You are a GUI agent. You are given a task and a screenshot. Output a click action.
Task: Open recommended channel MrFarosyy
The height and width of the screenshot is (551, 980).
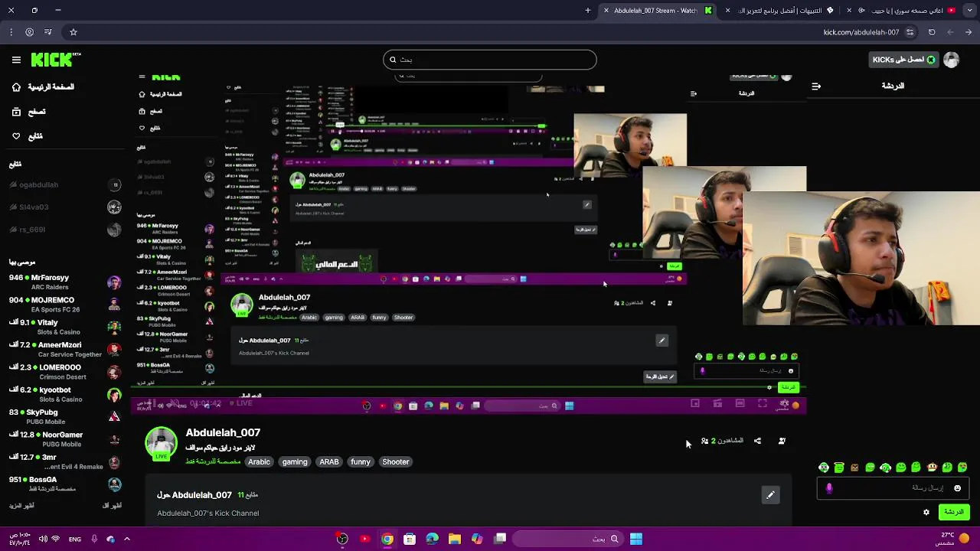[x=66, y=282]
